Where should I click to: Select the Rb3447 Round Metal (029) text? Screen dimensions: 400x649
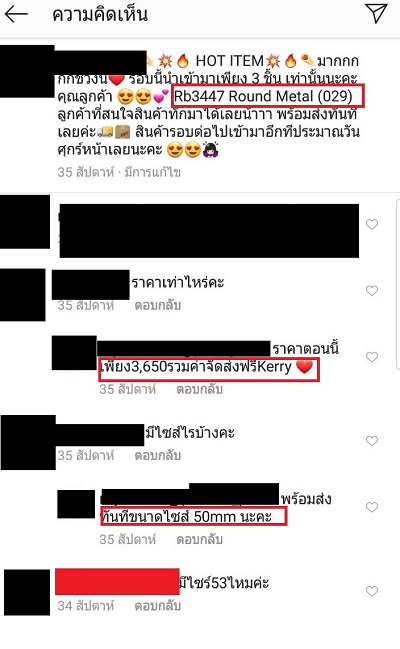click(x=263, y=96)
